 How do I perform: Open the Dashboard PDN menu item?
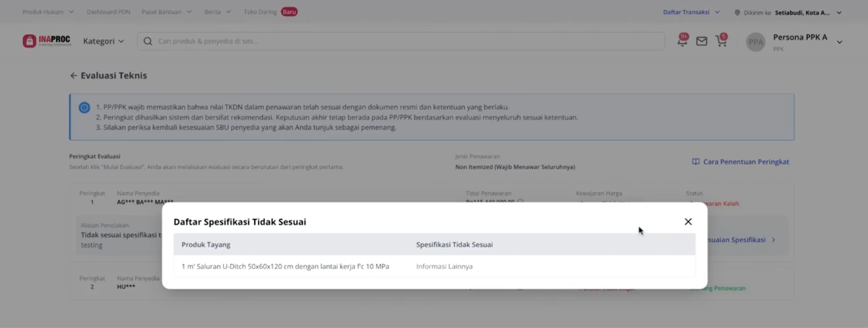pos(108,12)
